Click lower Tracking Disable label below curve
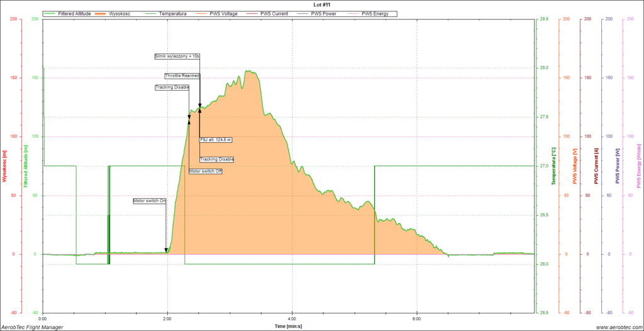 [x=217, y=159]
